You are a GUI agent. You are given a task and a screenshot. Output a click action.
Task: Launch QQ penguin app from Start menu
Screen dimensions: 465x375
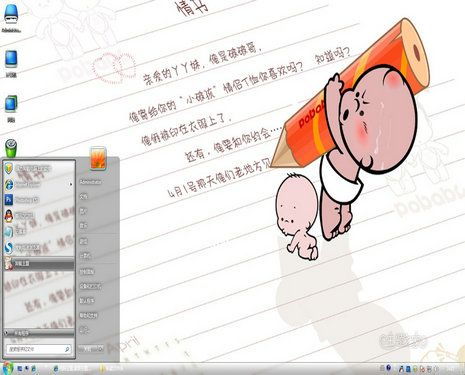click(x=39, y=216)
